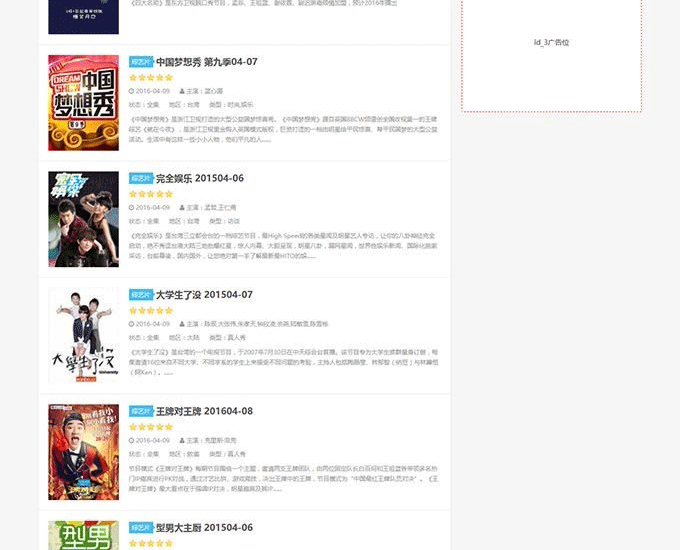Screen dimensions: 680x550
Task: Click the description paragraph of 完全娱乐
Action: point(283,246)
